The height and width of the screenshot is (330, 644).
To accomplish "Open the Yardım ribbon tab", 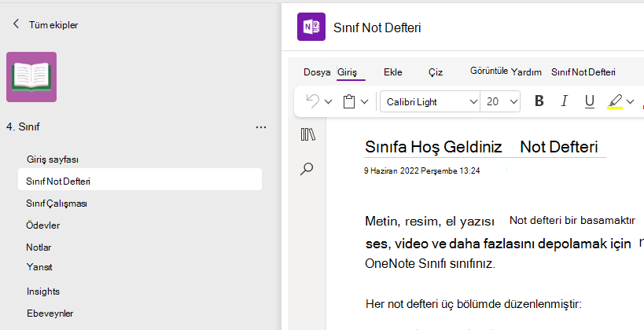I will (526, 72).
